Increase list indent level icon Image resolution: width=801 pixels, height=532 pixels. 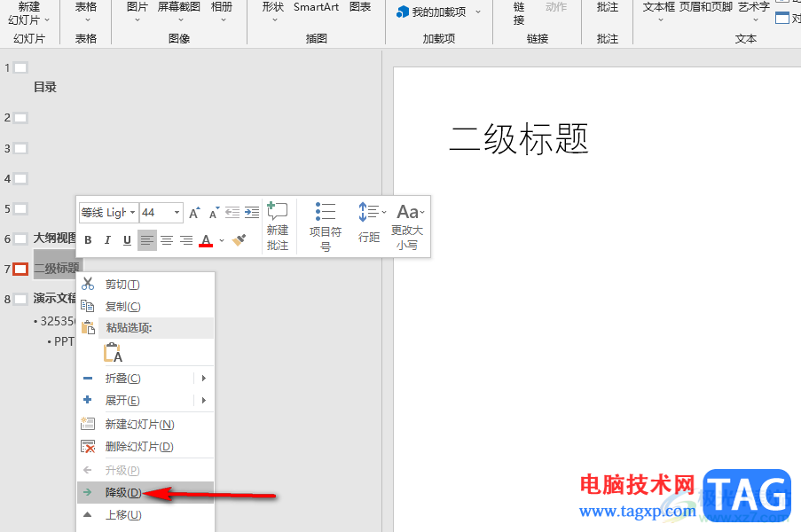252,213
